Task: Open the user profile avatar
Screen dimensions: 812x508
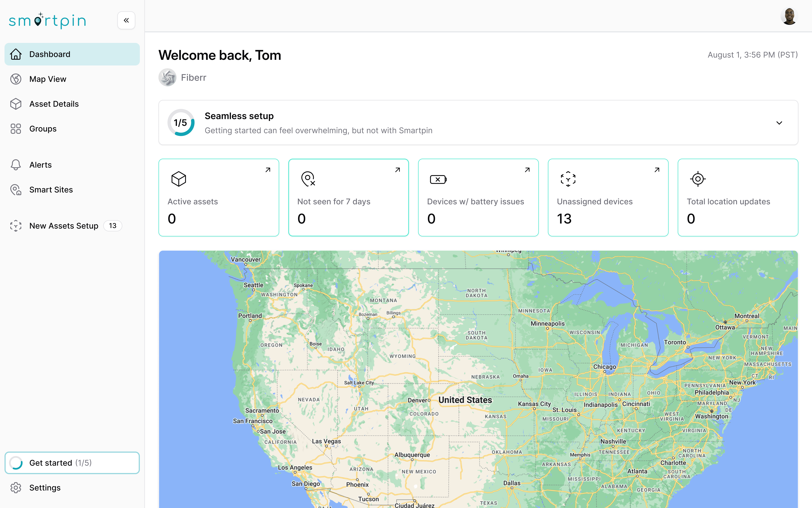Action: [789, 16]
